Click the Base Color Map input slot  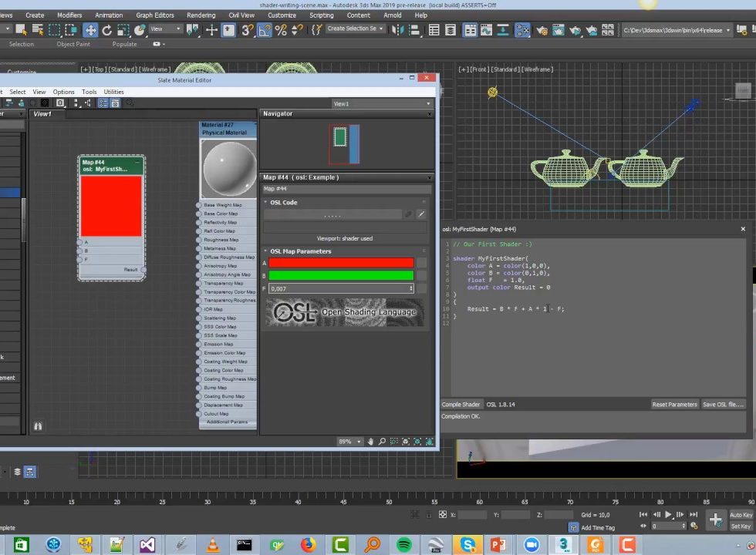[199, 214]
